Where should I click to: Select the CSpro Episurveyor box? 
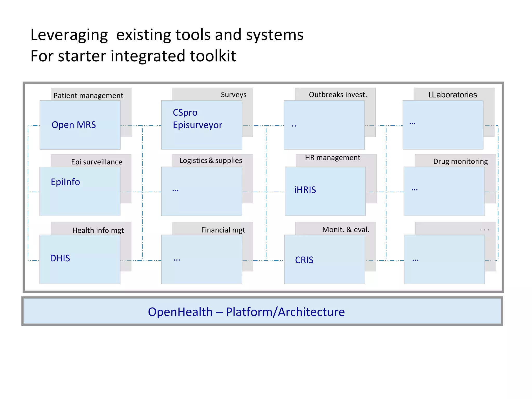pyautogui.click(x=201, y=125)
